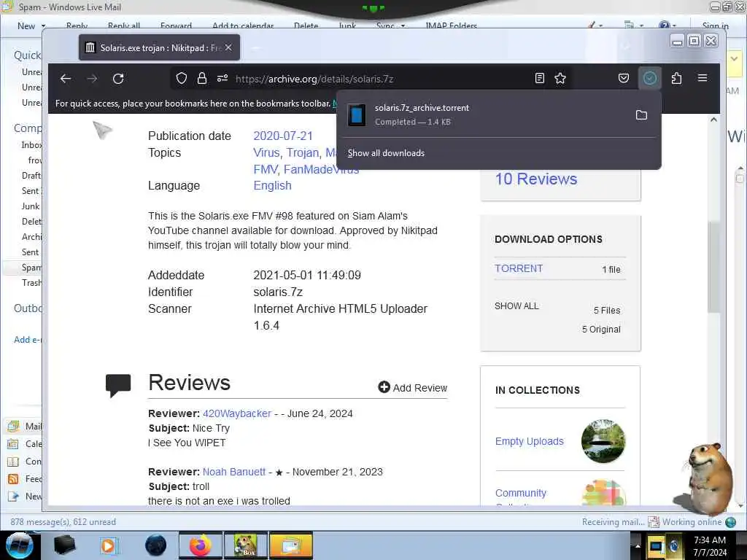747x560 pixels.
Task: Open Windows Media Player taskbar icon
Action: click(x=109, y=545)
